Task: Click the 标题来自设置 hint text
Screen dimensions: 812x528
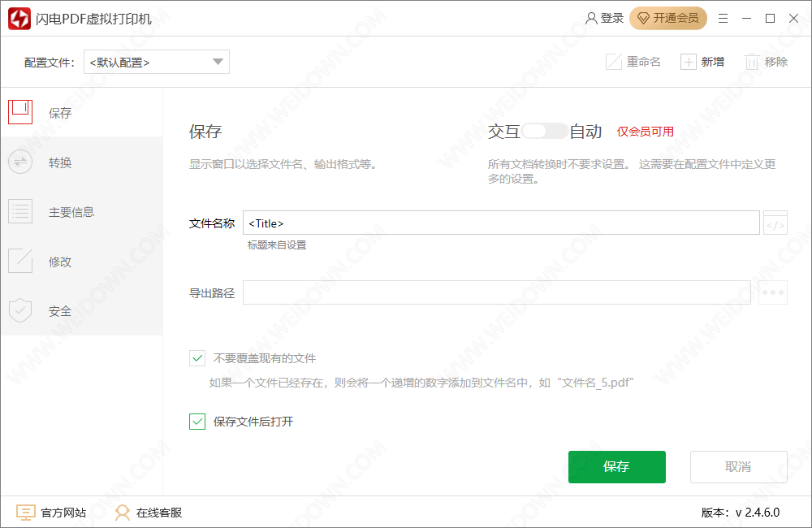Action: tap(277, 245)
